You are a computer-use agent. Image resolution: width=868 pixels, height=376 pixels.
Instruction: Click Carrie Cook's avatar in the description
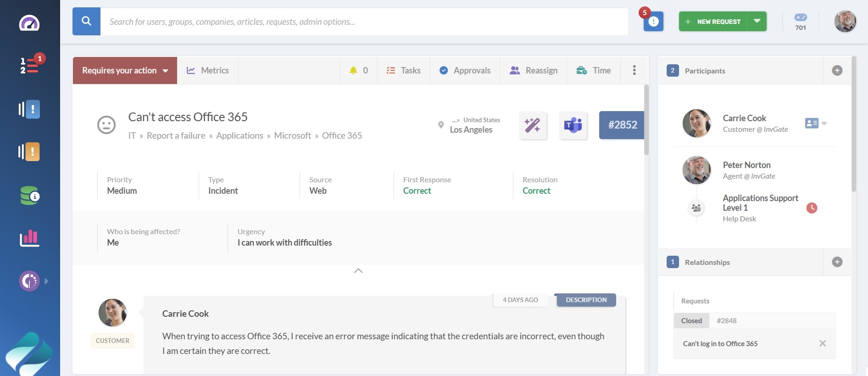click(x=112, y=313)
